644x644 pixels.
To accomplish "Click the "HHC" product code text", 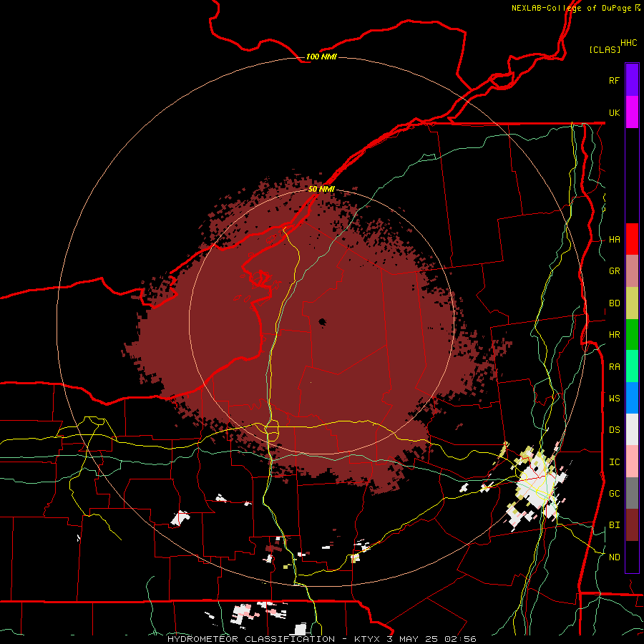I will [x=629, y=43].
